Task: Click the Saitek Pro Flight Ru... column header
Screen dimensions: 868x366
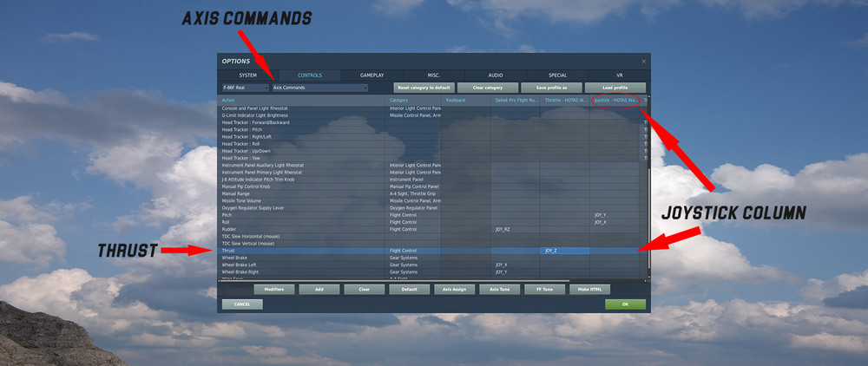Action: point(516,100)
